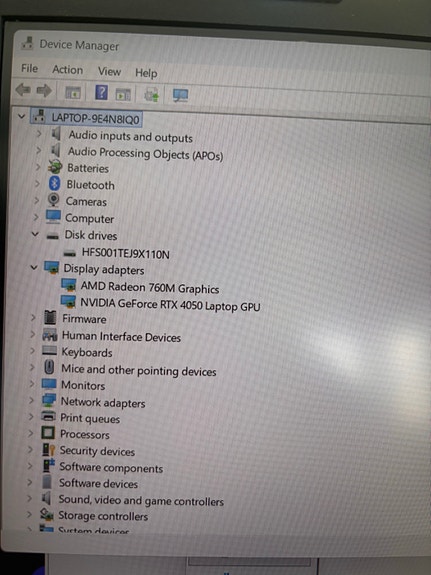Select the Computer category label

pyautogui.click(x=90, y=218)
